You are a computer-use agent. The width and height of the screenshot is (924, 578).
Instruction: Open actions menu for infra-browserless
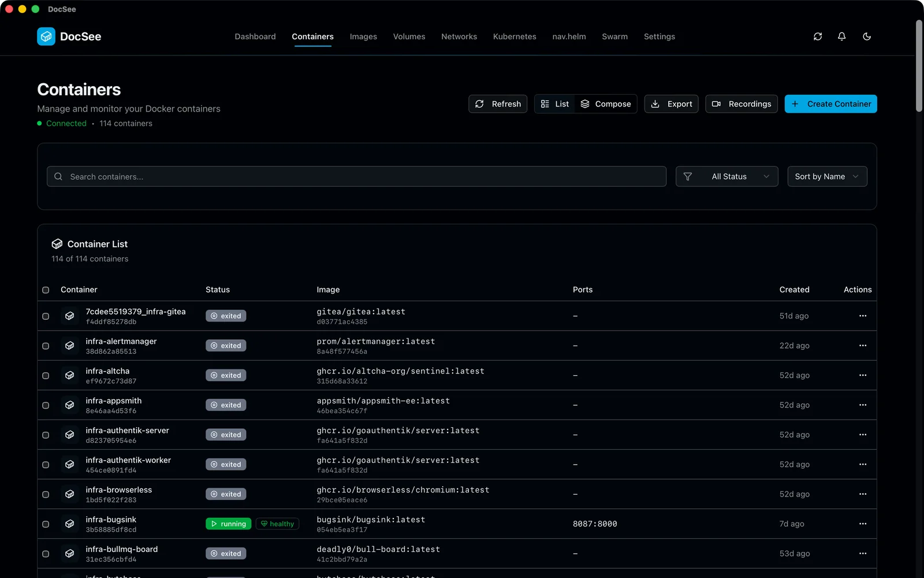[x=863, y=494]
